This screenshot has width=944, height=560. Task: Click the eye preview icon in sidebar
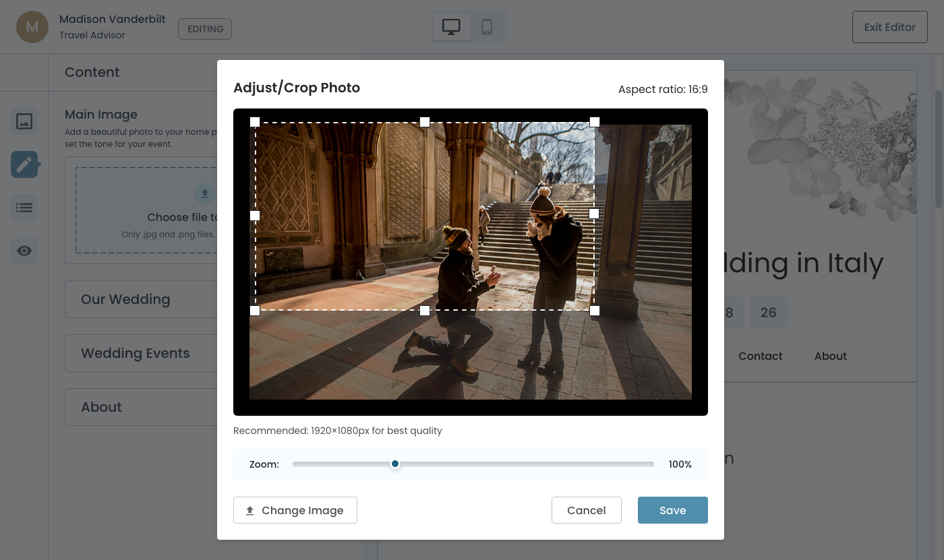coord(24,251)
